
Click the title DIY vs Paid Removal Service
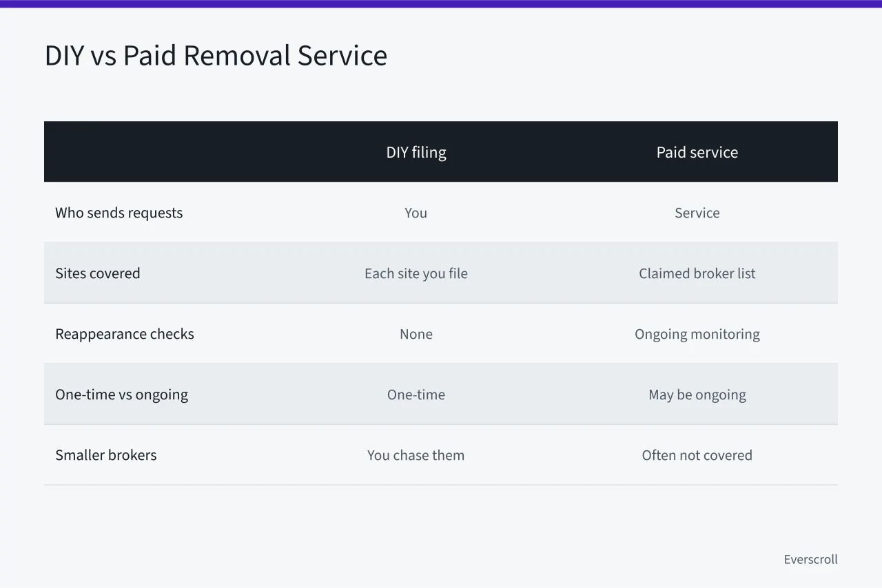tap(216, 56)
